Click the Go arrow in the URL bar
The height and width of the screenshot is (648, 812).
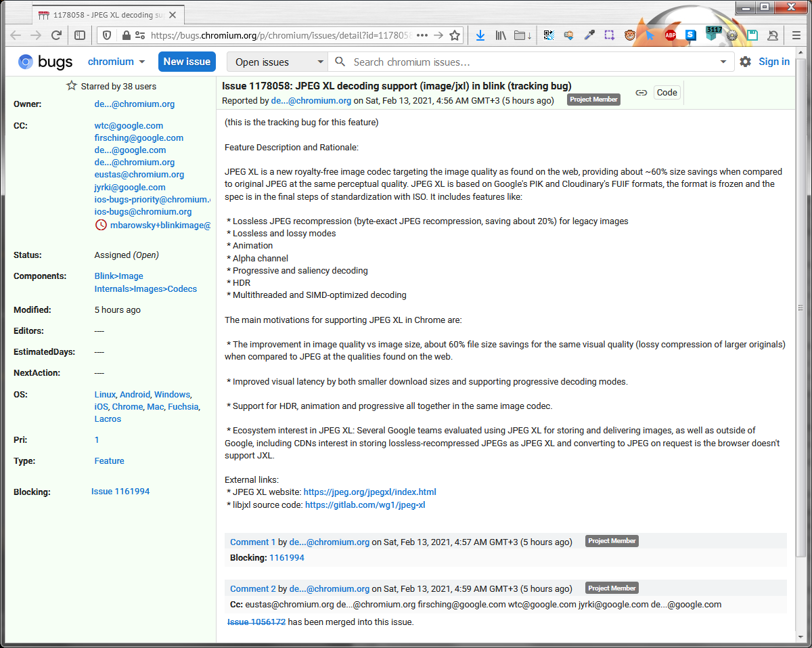(438, 35)
